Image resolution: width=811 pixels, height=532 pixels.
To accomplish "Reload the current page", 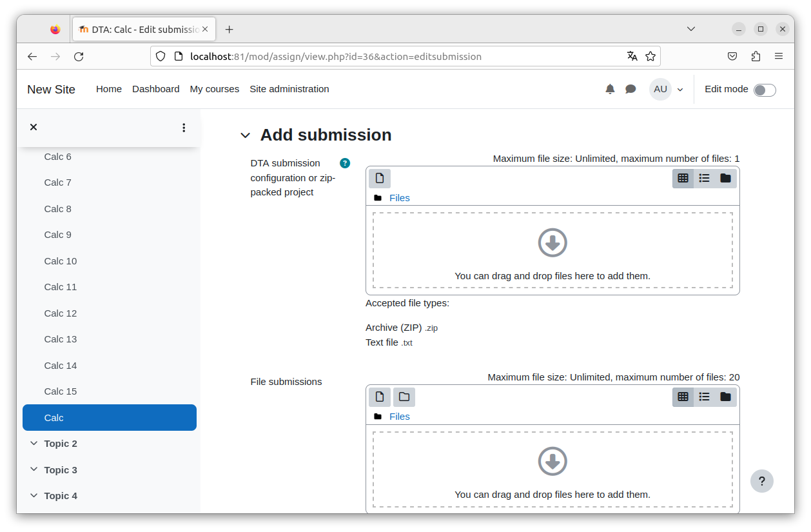I will pyautogui.click(x=79, y=57).
